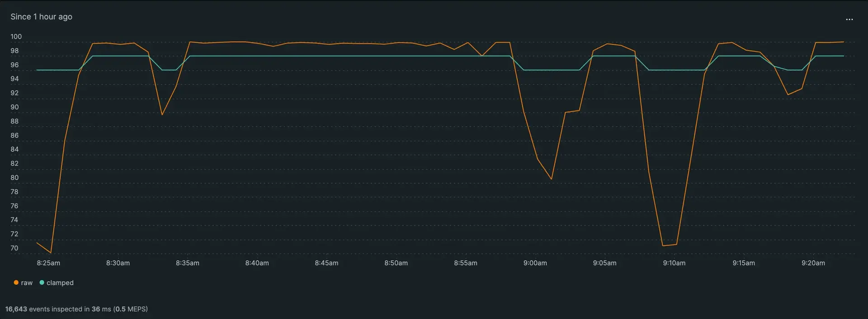Click the 9:10am time tick label
The image size is (868, 319).
point(674,263)
